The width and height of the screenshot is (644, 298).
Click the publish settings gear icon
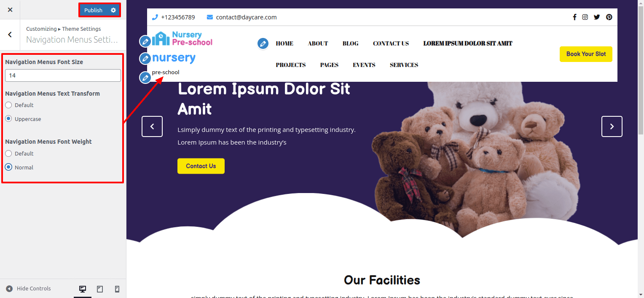tap(113, 10)
